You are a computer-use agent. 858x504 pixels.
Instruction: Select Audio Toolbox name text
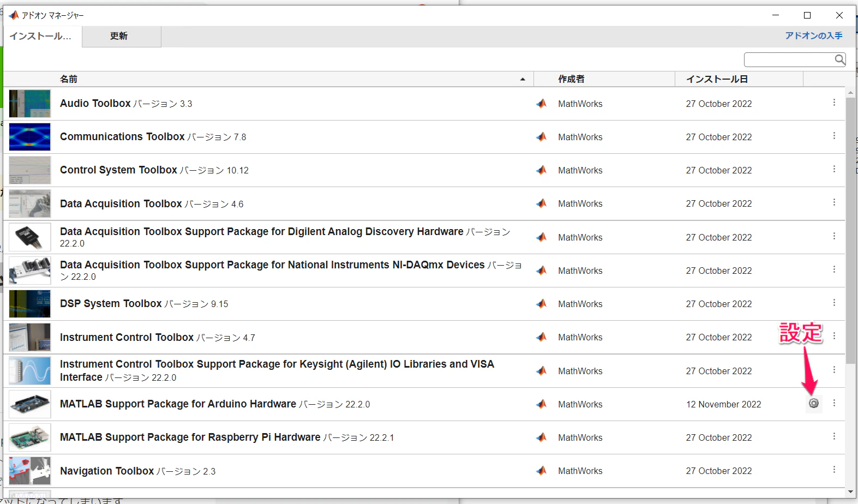click(x=95, y=103)
